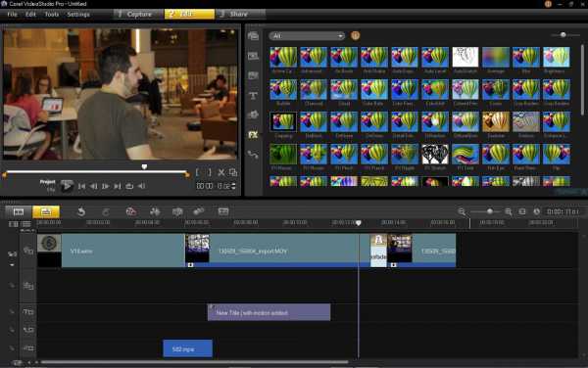Switch to Storyboard view
588x368 pixels.
(19, 211)
